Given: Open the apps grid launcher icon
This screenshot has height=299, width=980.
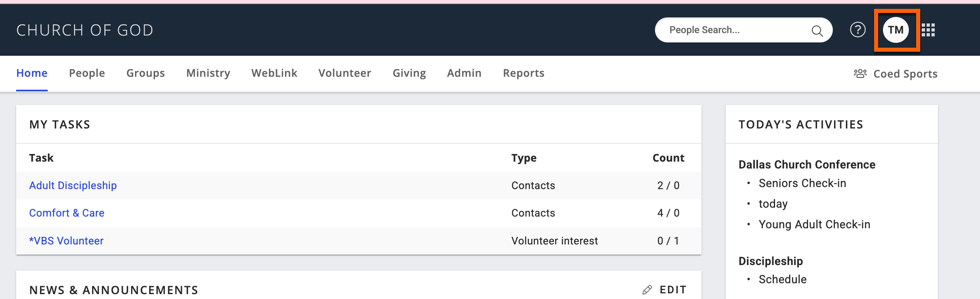Looking at the screenshot, I should 928,30.
